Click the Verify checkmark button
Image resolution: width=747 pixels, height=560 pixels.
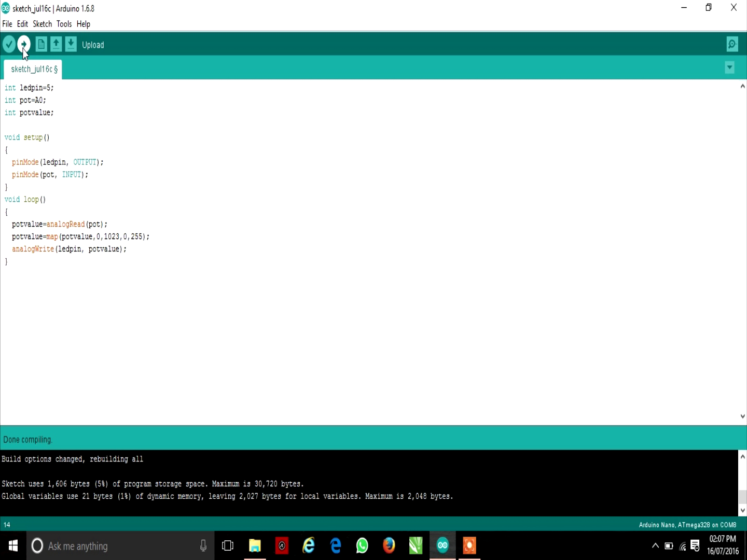9,45
